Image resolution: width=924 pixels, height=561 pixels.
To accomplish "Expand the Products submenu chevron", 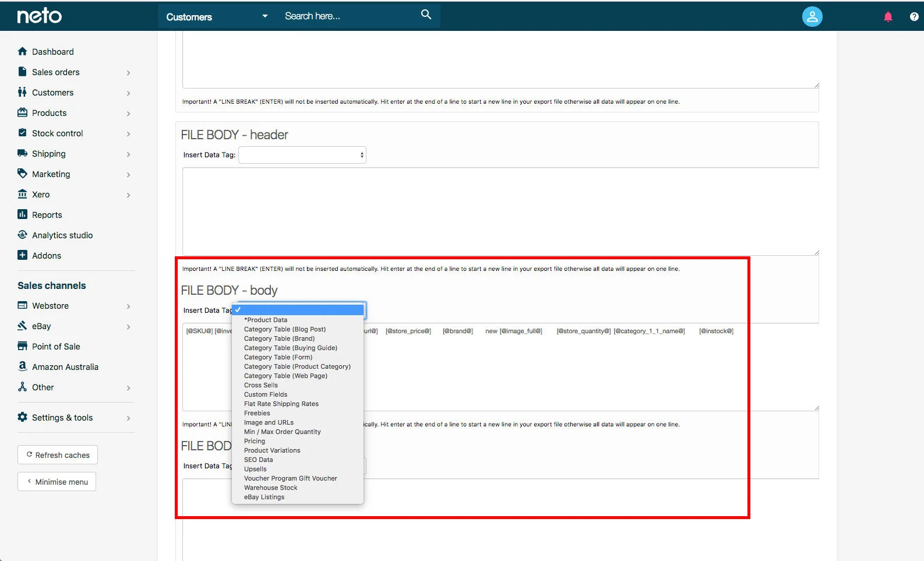I will point(128,114).
